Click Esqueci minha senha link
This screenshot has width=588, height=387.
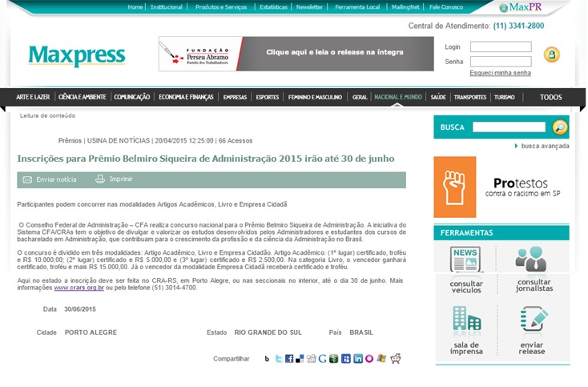pos(500,73)
